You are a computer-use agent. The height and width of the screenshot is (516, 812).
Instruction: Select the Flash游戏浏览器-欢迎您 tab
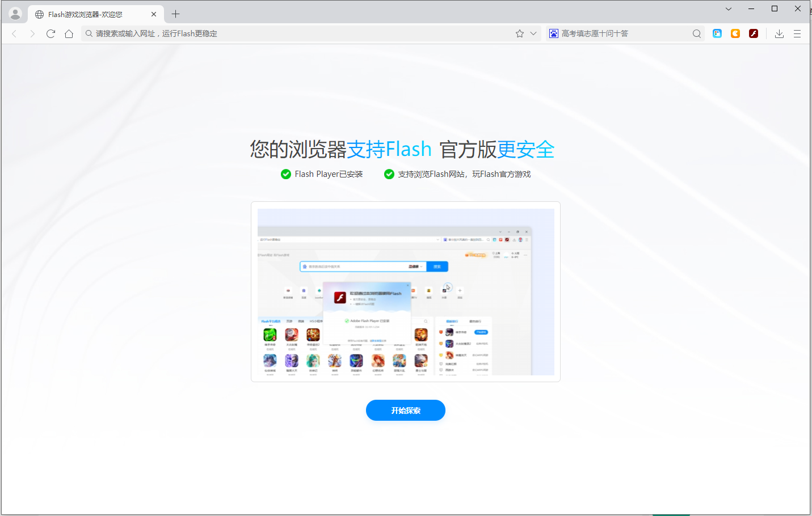pyautogui.click(x=96, y=14)
